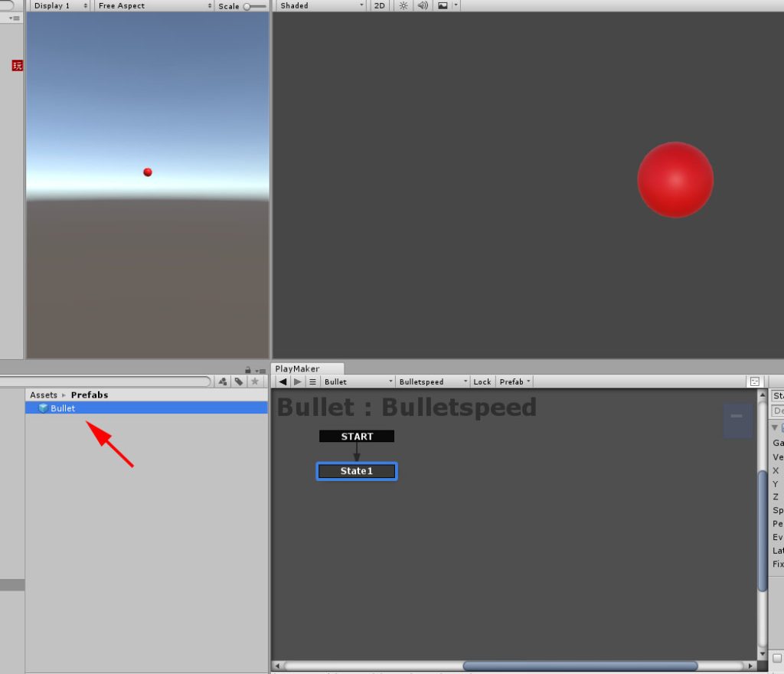Click the Project window search-by-type icon
This screenshot has width=784, height=674.
[223, 381]
